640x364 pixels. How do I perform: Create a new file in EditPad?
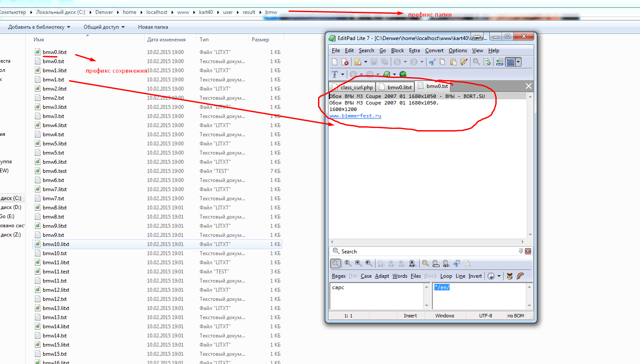(x=335, y=62)
